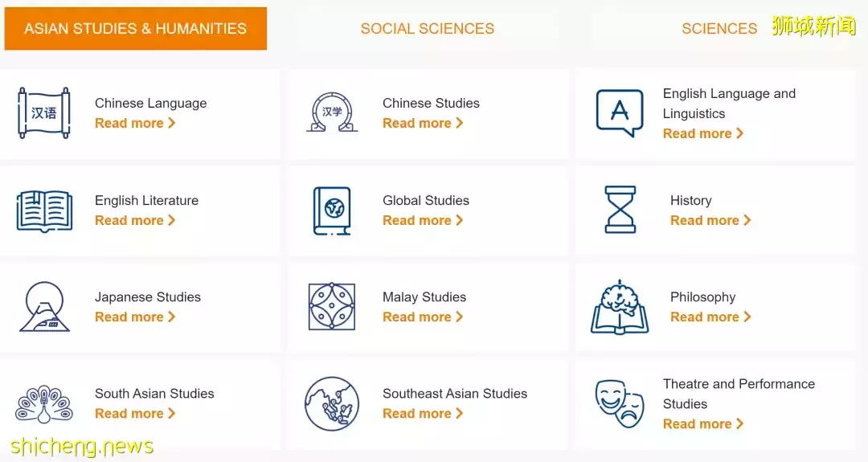Open Read more under Chinese Language
Image resolution: width=868 pixels, height=462 pixels.
[x=135, y=123]
